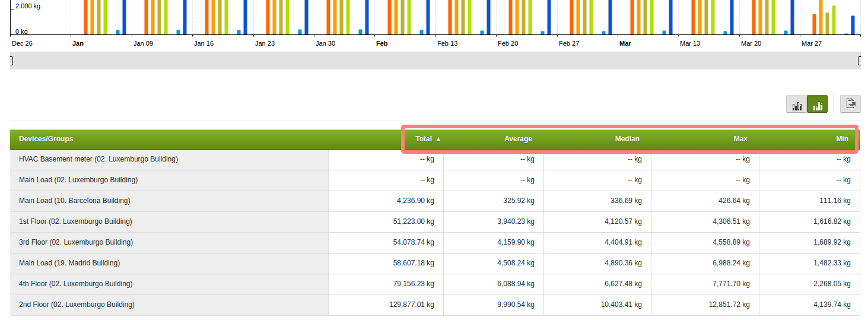Viewport: 868px width, 320px height.
Task: Grab the left timeline range handle
Action: pyautogui.click(x=11, y=61)
